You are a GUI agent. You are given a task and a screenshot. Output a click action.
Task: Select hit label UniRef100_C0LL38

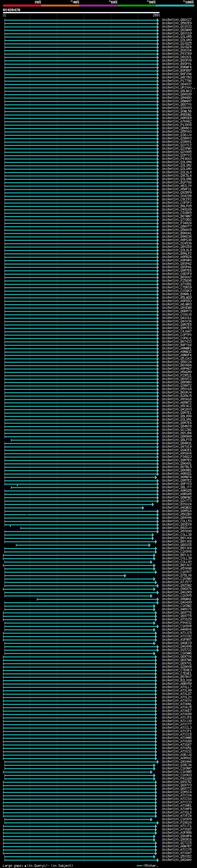tap(177, 535)
